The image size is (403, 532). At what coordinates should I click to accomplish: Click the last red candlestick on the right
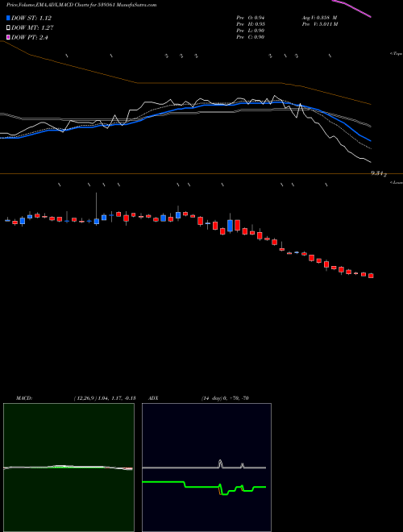[371, 276]
